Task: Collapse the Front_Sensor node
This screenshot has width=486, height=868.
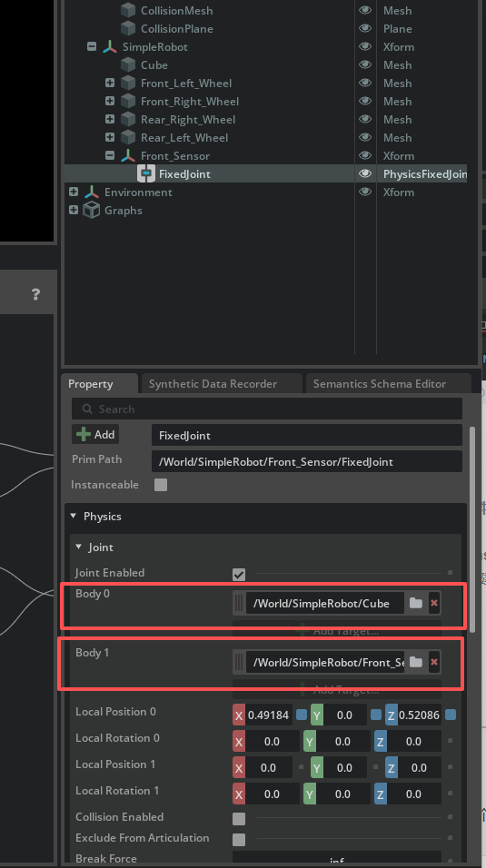Action: (x=110, y=155)
